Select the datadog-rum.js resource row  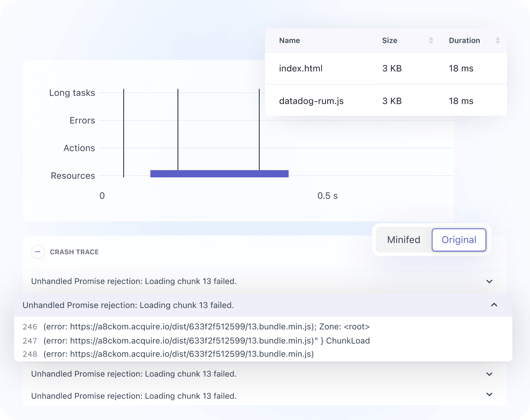coord(386,101)
